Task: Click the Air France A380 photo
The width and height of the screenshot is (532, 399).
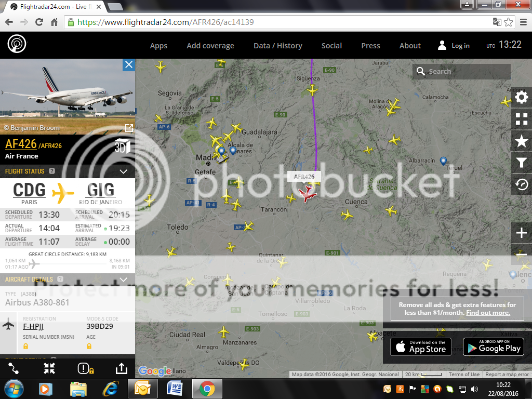Action: click(68, 97)
